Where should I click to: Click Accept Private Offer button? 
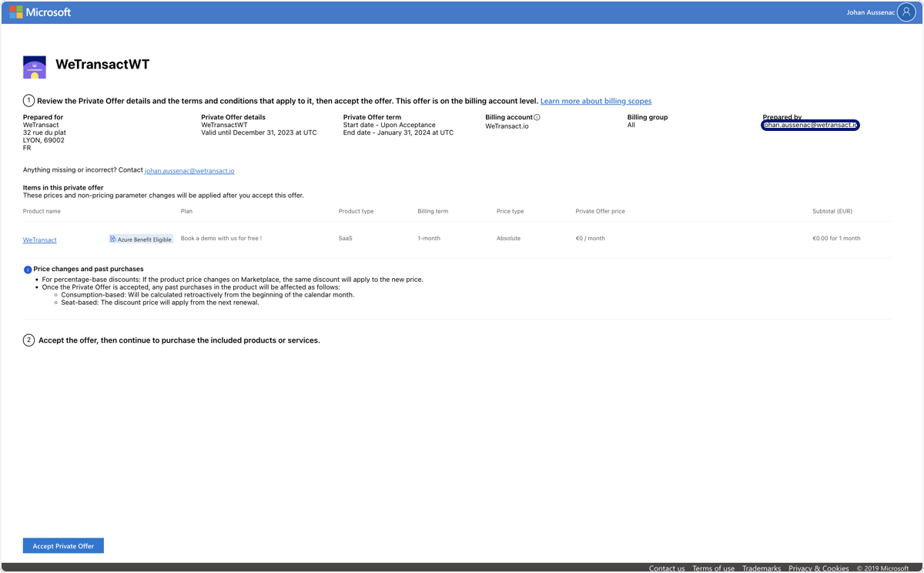[63, 545]
